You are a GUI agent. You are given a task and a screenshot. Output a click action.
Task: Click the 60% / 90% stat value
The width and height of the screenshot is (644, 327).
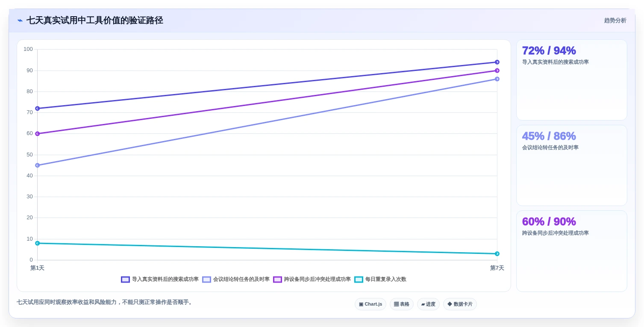pos(549,222)
